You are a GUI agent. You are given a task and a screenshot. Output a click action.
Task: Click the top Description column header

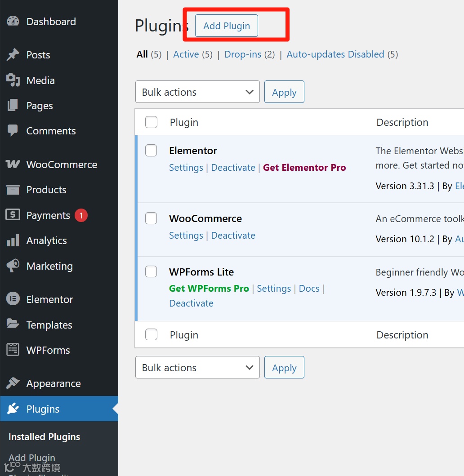pyautogui.click(x=402, y=122)
